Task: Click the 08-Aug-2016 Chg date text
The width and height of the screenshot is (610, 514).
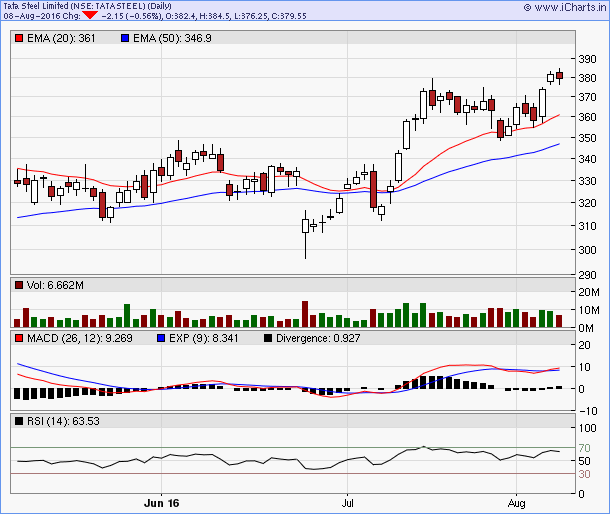Action: pos(42,16)
